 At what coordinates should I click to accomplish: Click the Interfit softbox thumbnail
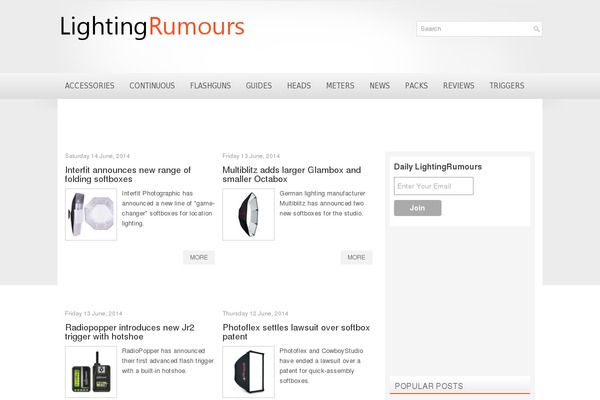(x=91, y=214)
